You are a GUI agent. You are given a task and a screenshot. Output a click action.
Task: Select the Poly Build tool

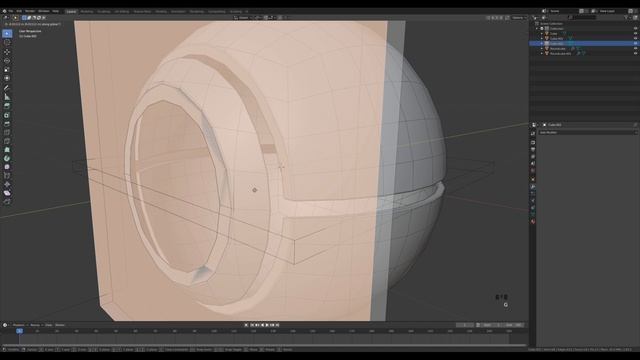tap(7, 150)
